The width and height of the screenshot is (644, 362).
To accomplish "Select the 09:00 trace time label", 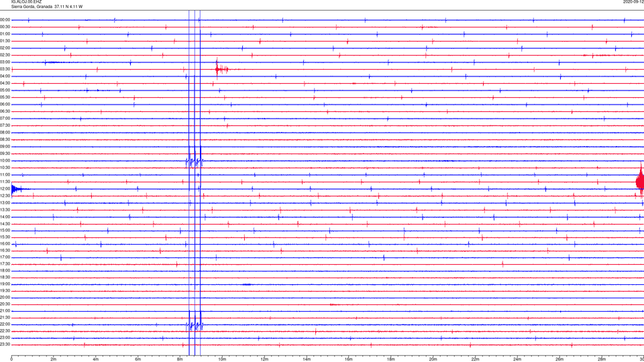I will (5, 147).
